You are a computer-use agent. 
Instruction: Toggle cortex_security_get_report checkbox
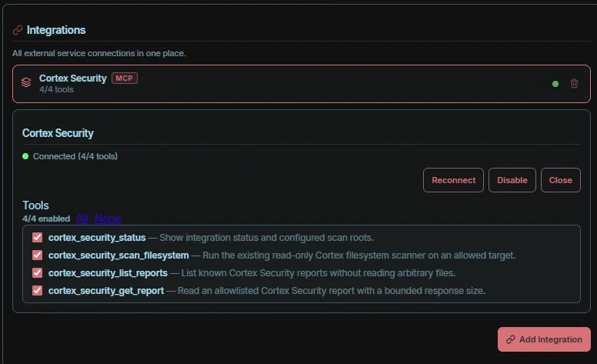point(37,291)
